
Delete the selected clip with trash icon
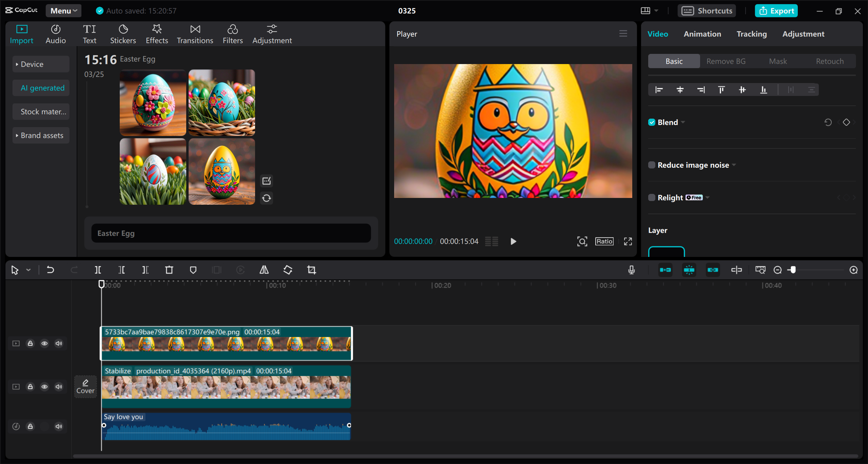[x=169, y=270]
